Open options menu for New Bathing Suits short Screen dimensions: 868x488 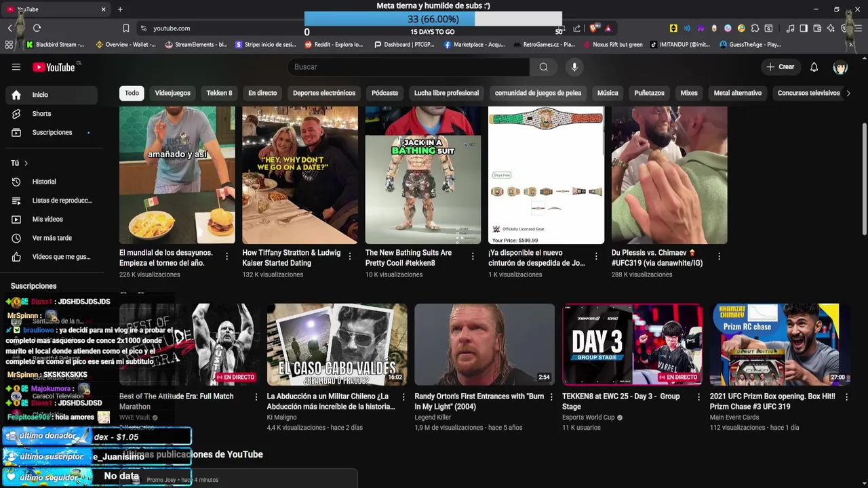tap(473, 256)
